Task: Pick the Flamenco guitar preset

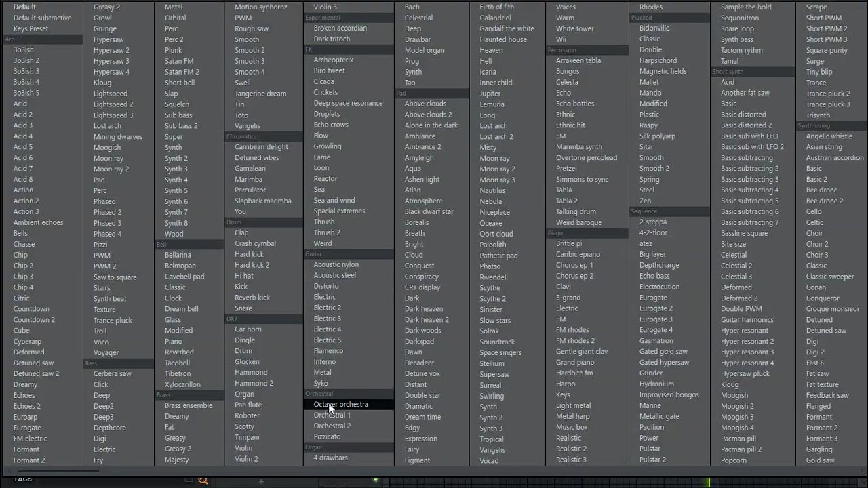Action: (328, 351)
